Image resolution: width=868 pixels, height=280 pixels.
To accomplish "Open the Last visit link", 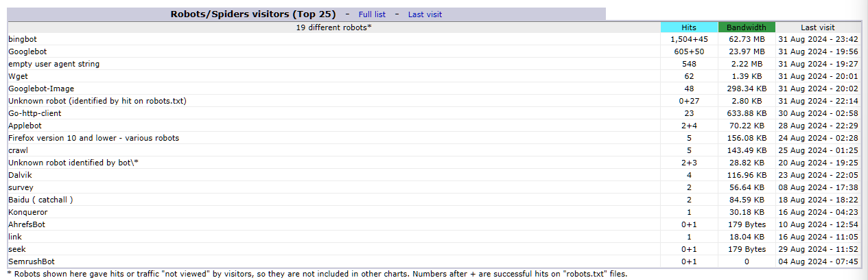I will point(425,14).
